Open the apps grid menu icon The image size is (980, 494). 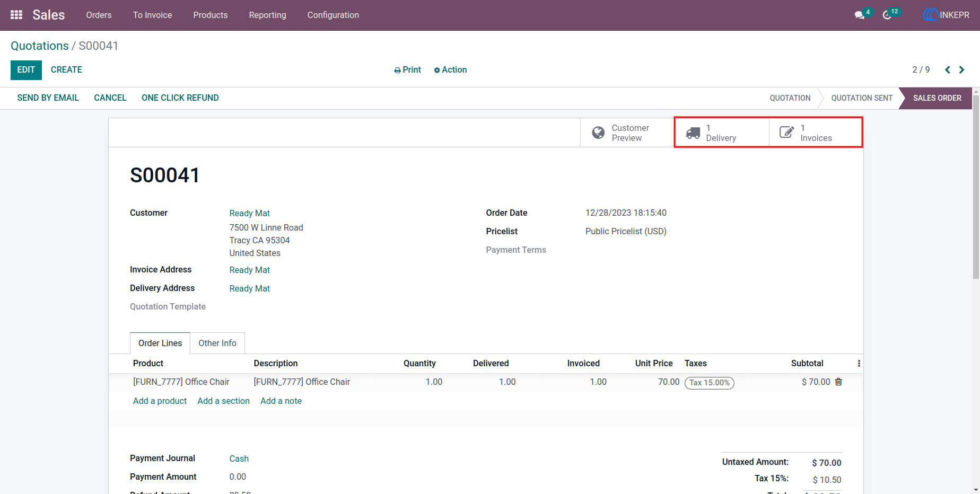pyautogui.click(x=16, y=15)
